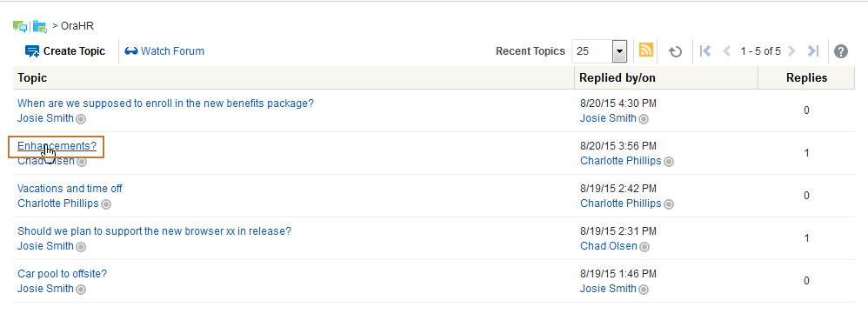Screen dimensions: 868x327
Task: Go to previous page of topics
Action: 727,51
